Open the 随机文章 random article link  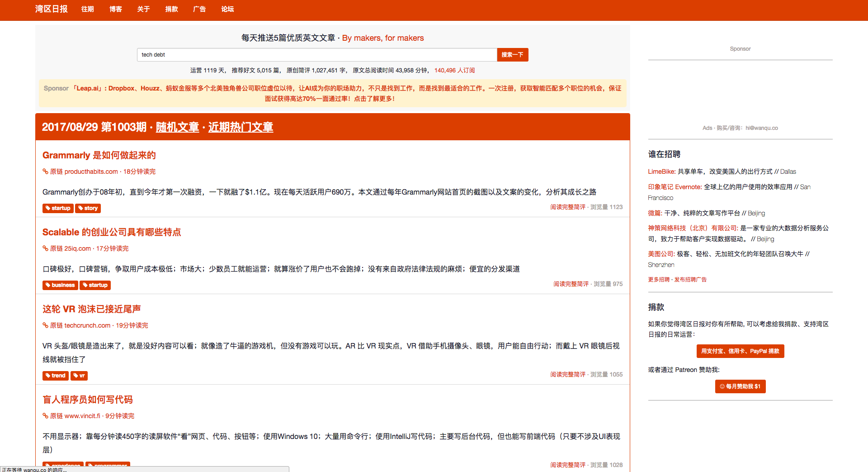point(177,127)
